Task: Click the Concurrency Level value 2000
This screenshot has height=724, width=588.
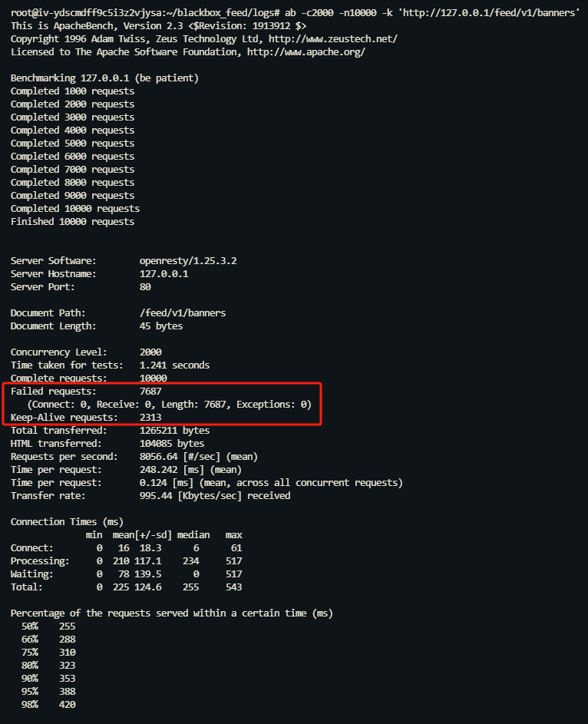Action: pos(150,352)
